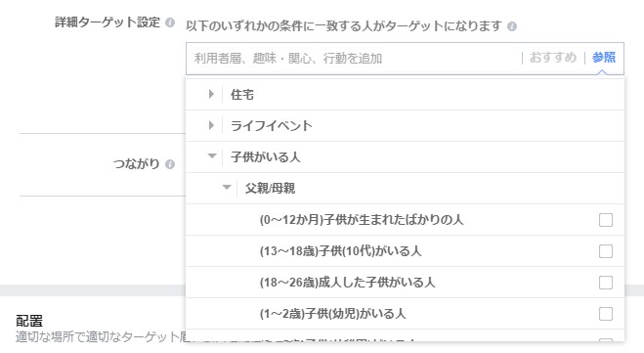The height and width of the screenshot is (353, 644).
Task: Open the 参照 browse tab
Action: tap(604, 58)
